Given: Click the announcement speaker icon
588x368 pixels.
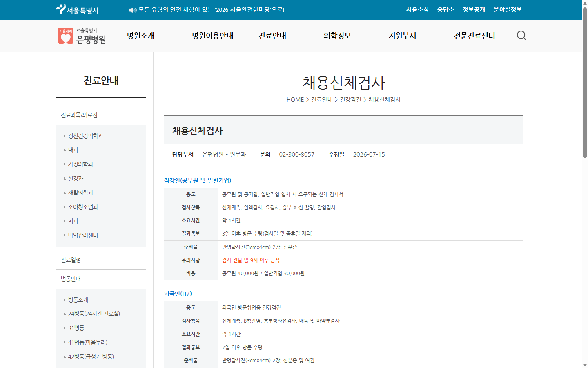Looking at the screenshot, I should coord(132,10).
